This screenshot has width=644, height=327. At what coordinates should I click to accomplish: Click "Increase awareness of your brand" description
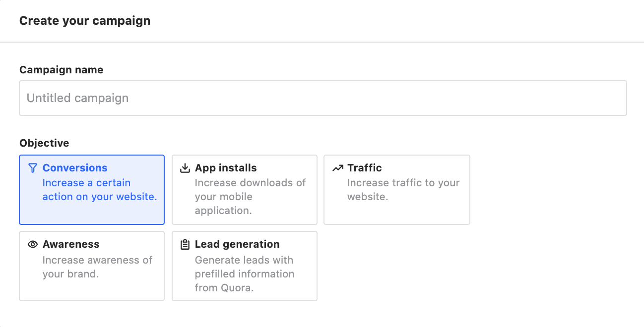[97, 267]
